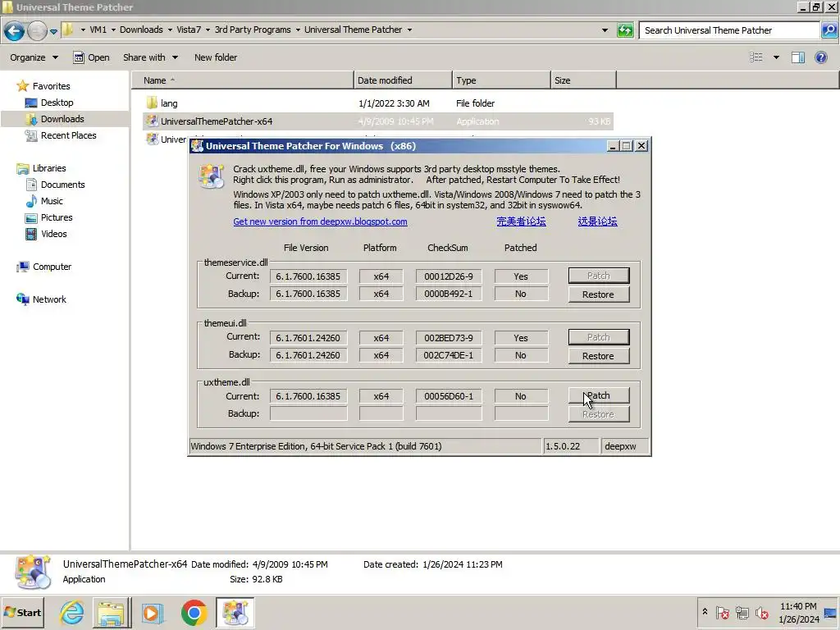This screenshot has height=630, width=840.
Task: Select Downloads in the address breadcrumb
Action: pos(141,30)
